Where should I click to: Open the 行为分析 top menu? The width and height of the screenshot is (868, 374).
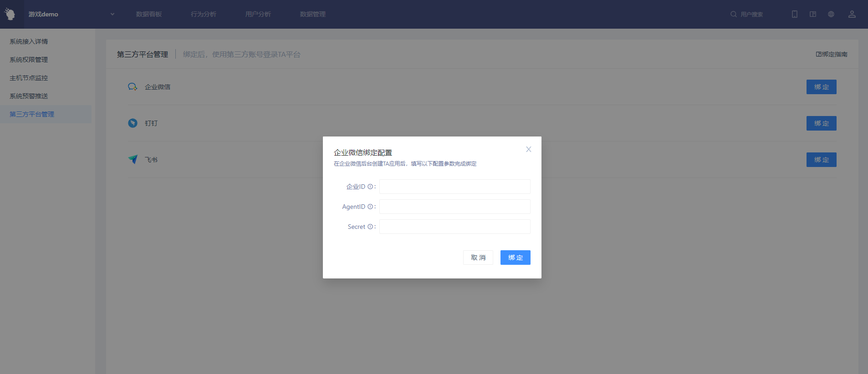(x=204, y=14)
